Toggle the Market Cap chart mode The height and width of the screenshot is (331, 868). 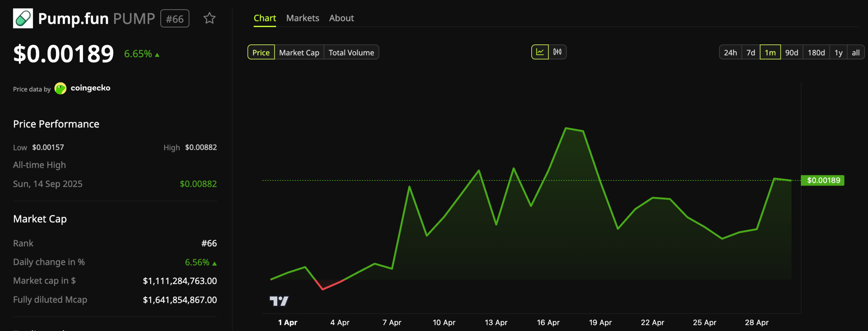click(x=299, y=52)
